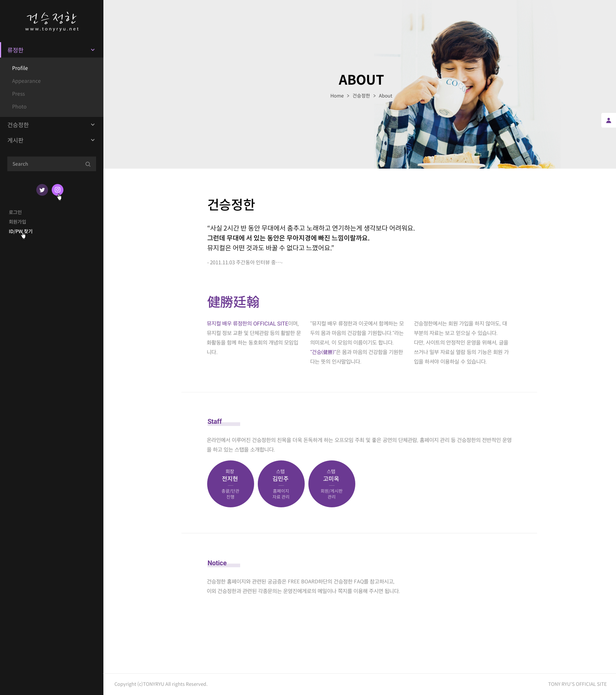Open the Instagram social icon
The height and width of the screenshot is (695, 616).
[58, 190]
